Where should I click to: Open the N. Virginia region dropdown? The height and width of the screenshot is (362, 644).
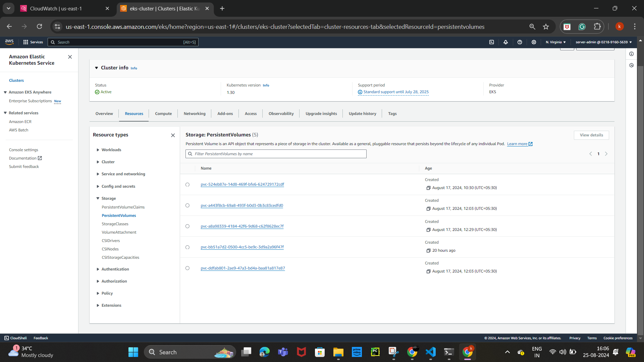pyautogui.click(x=555, y=42)
